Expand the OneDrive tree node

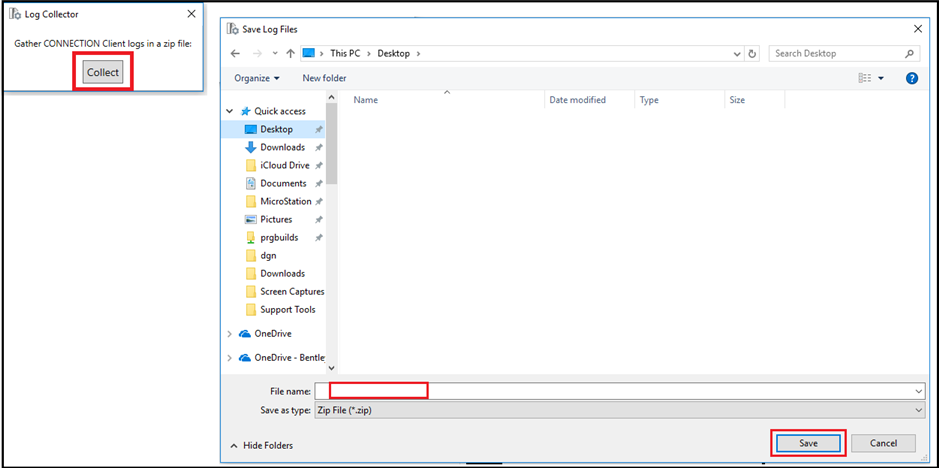229,334
